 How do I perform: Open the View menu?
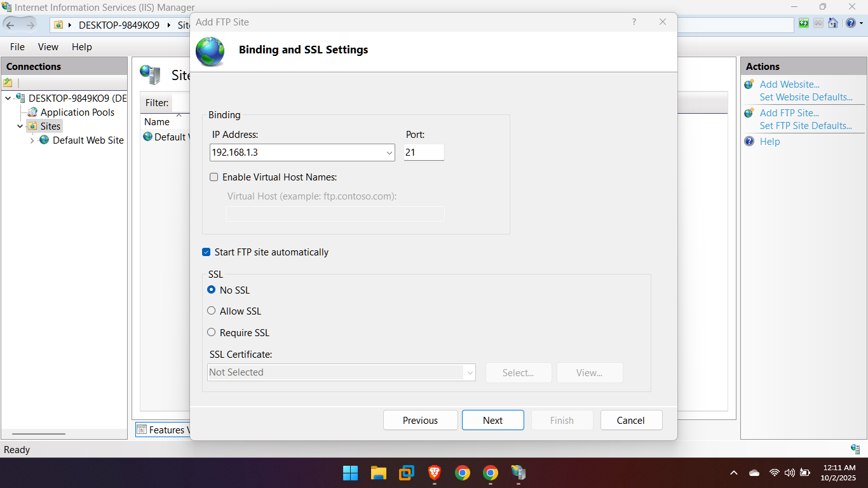pos(48,47)
